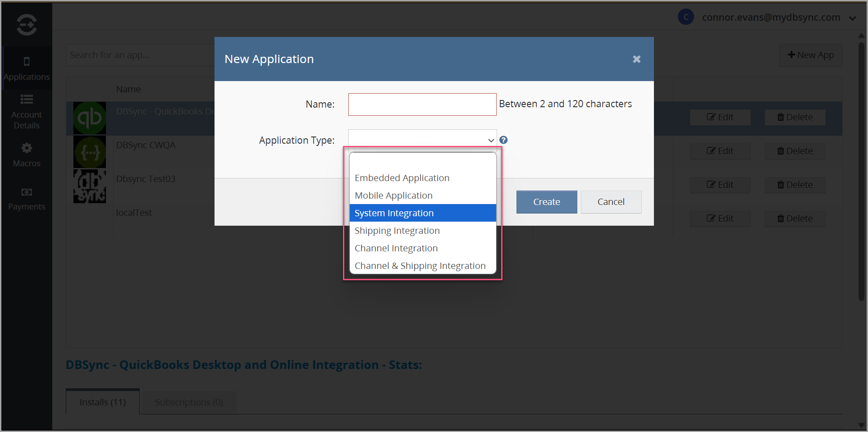Screen dimensions: 868x432
Task: Choose Embedded Application from the list
Action: point(402,178)
